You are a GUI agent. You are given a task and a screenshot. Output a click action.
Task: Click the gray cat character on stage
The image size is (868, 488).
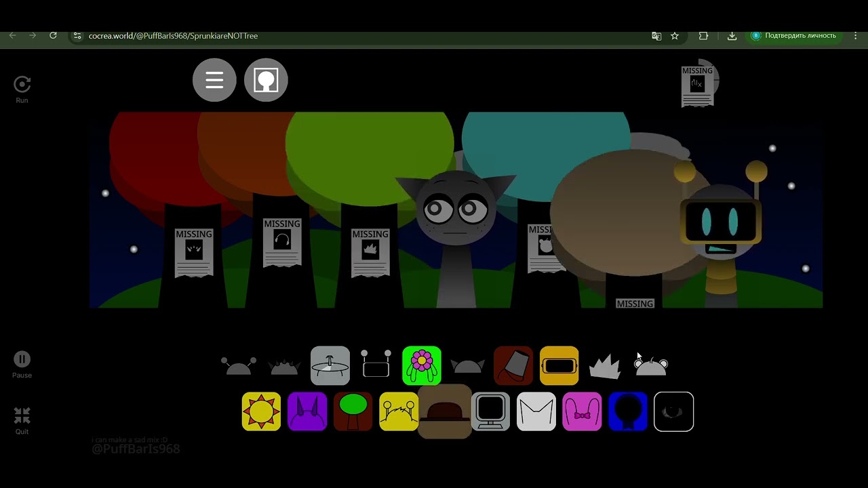point(455,237)
